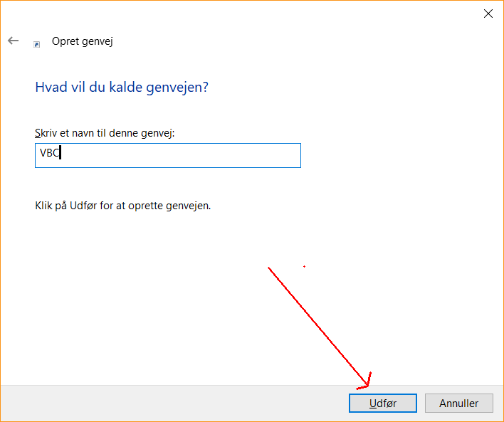Click the red arrow tip above Udfør
This screenshot has height=422, width=504.
(367, 386)
